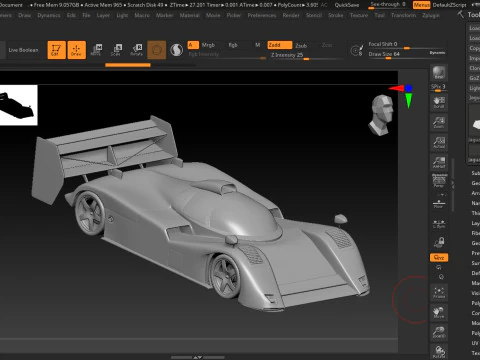Toggle Dynamic draw size
This screenshot has width=480, height=360.
tap(437, 53)
